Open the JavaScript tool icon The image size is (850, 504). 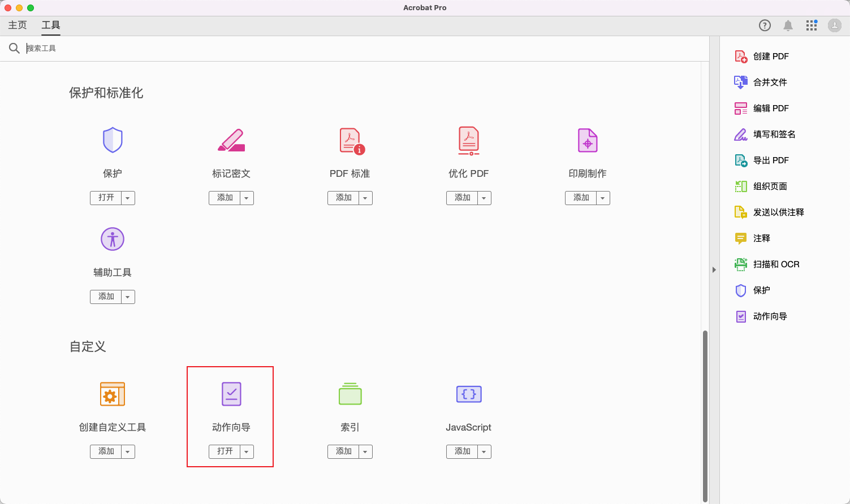(x=469, y=394)
